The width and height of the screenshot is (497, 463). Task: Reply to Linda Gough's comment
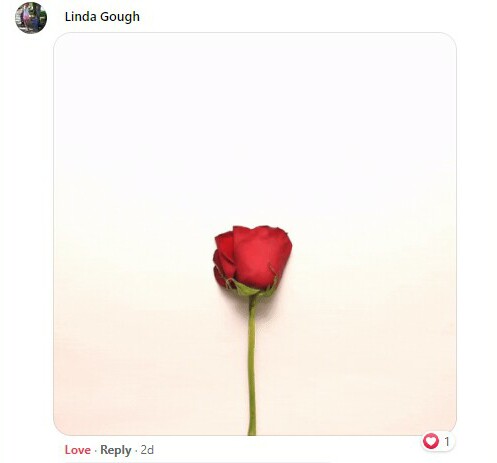[116, 450]
